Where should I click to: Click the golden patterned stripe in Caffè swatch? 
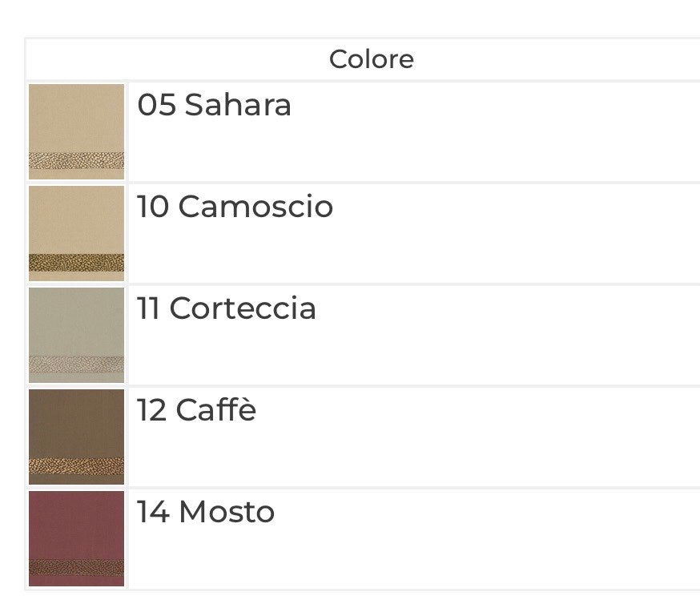[76, 466]
